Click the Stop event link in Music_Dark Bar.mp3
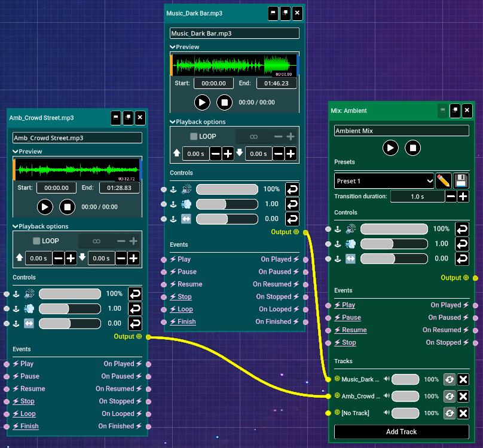The height and width of the screenshot is (448, 483). pyautogui.click(x=184, y=297)
